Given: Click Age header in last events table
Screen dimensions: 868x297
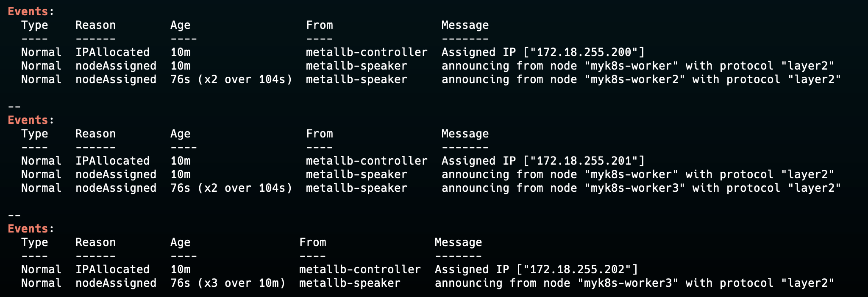Looking at the screenshot, I should click(x=180, y=242).
